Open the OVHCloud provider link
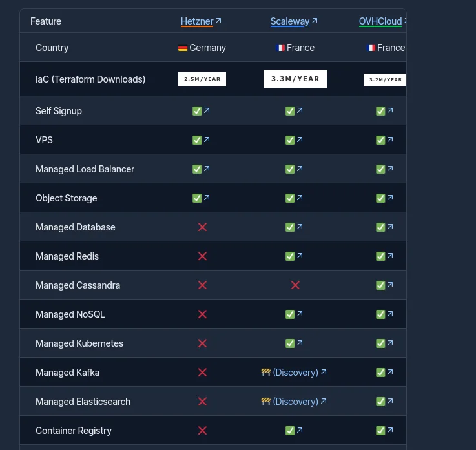 tap(382, 21)
